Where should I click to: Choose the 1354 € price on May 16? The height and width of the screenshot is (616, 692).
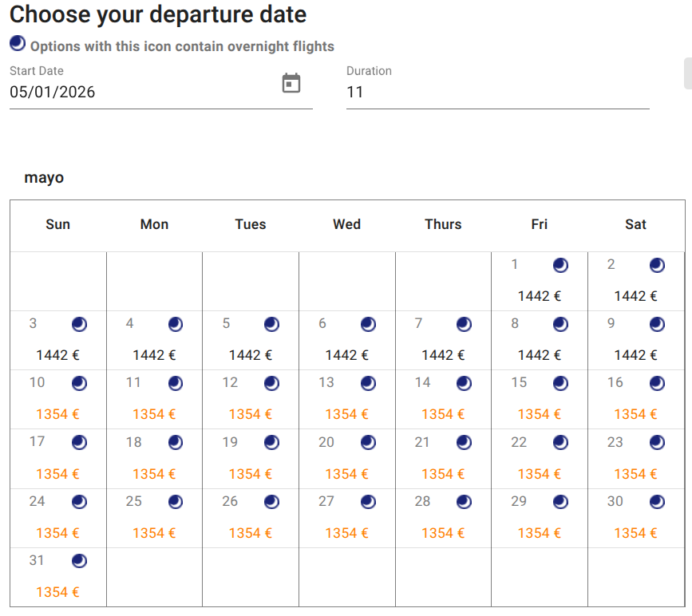pos(635,414)
